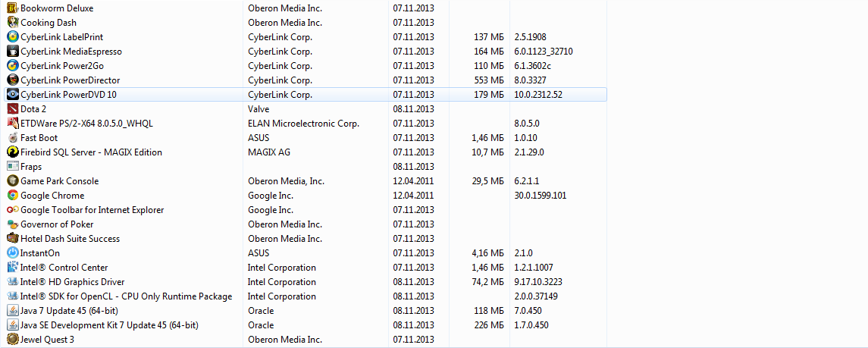Click version 6.0.1123_32710 cell

point(543,52)
